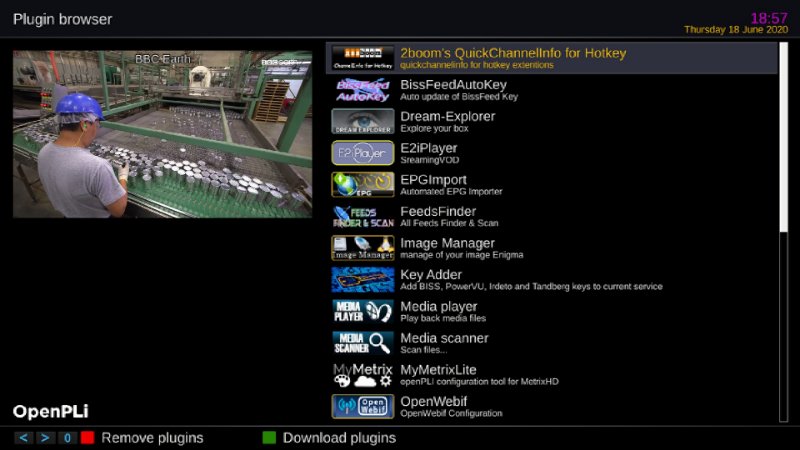
Task: Click the 'Thursday 18 June 2020' date
Action: [x=736, y=30]
